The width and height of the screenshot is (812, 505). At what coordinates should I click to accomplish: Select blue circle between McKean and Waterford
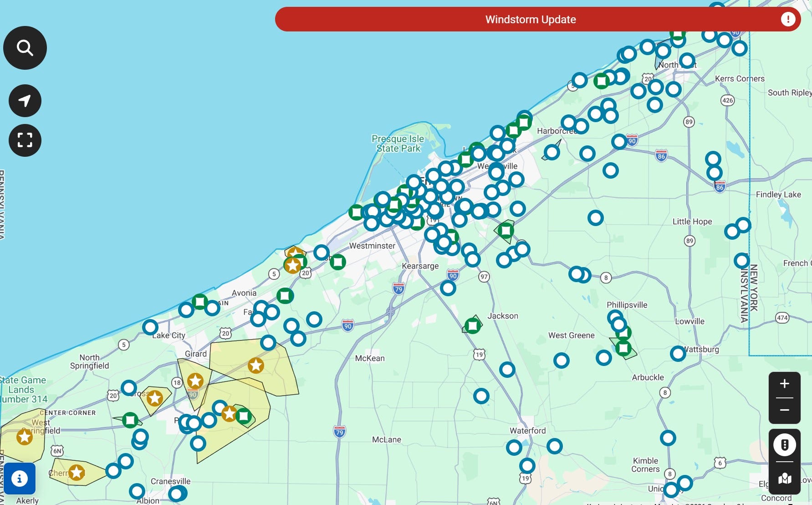tap(481, 396)
